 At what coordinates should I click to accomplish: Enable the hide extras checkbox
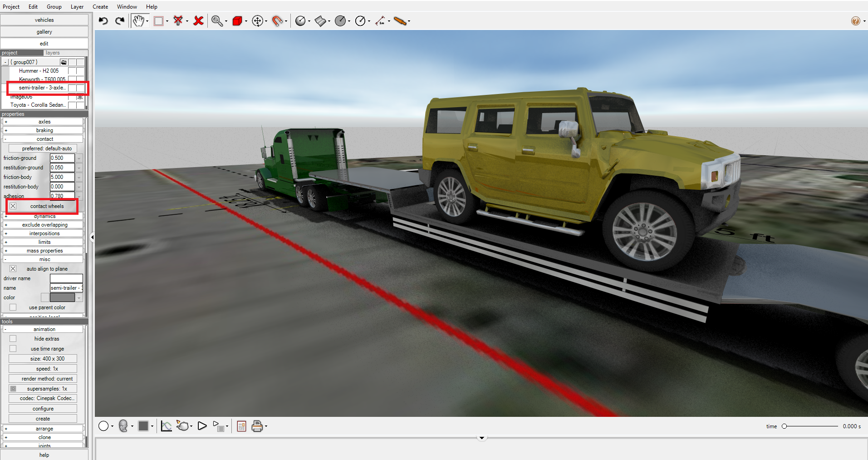pos(13,339)
